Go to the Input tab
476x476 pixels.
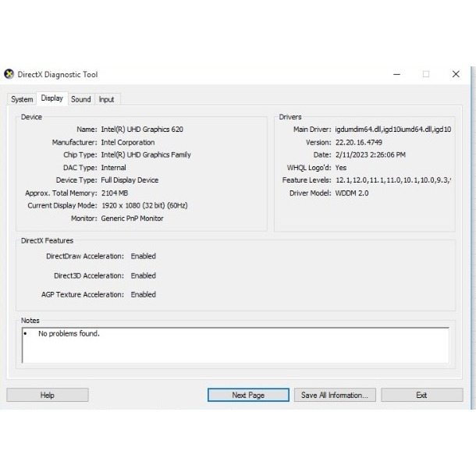tap(107, 99)
